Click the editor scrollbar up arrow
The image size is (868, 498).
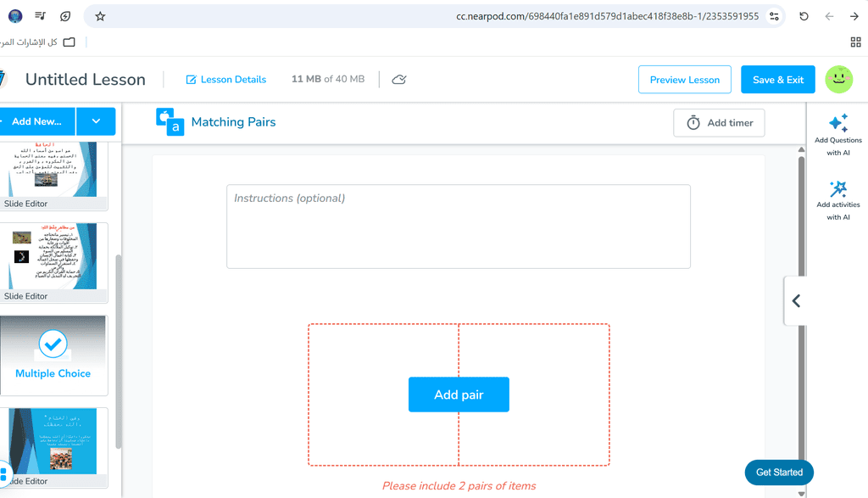click(x=801, y=149)
